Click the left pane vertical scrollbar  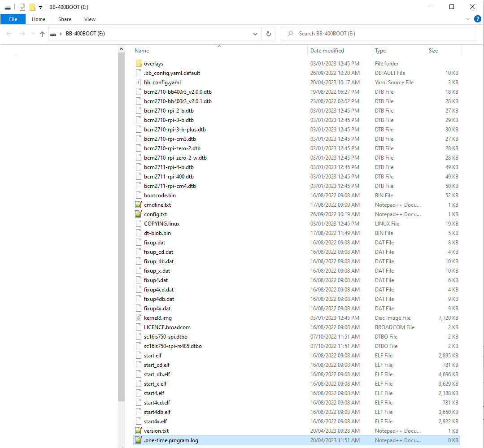[x=121, y=224]
